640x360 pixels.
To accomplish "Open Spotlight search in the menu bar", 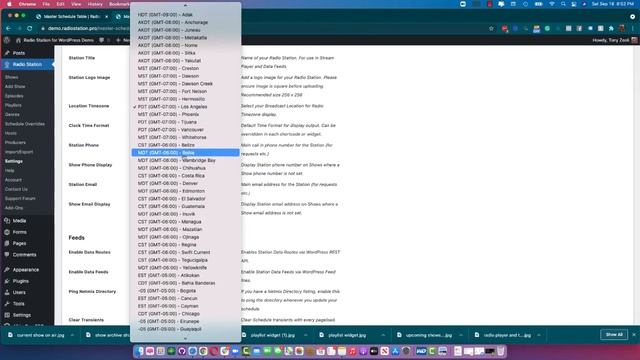I will [563, 4].
